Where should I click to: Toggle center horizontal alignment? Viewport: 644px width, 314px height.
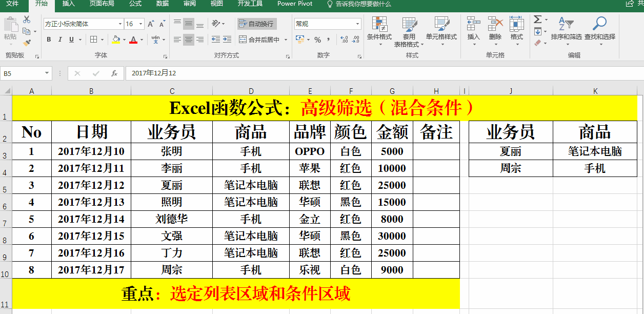click(x=189, y=40)
